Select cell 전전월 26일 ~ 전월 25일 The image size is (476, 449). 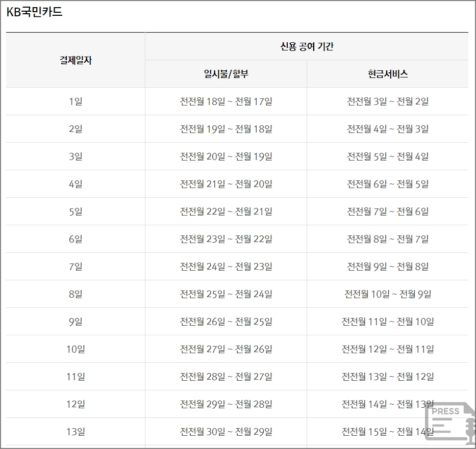(x=226, y=322)
